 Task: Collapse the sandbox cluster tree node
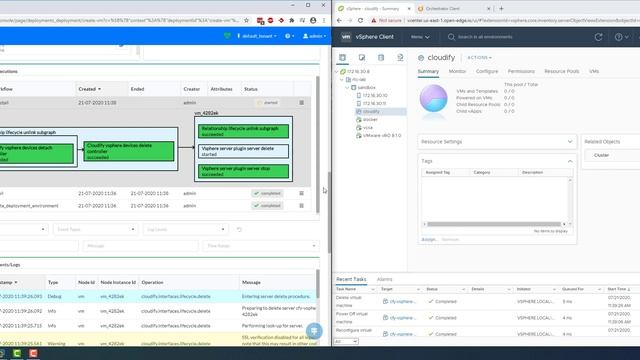coord(347,88)
